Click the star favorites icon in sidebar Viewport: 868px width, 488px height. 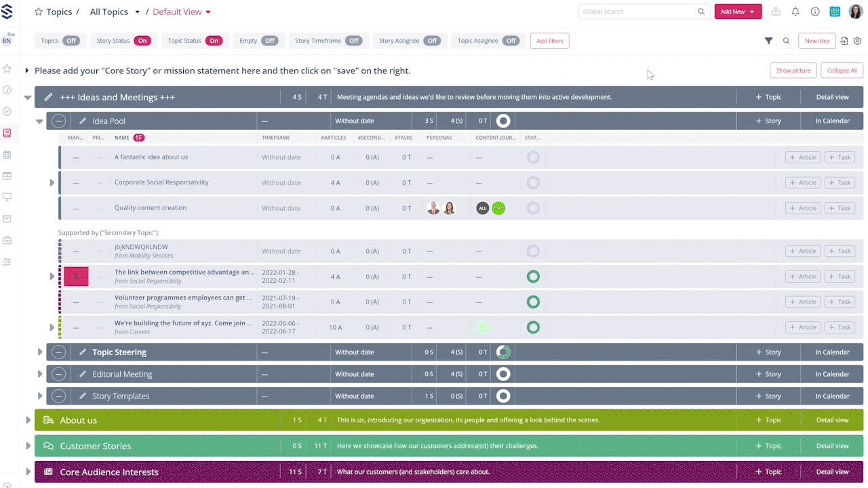[7, 68]
